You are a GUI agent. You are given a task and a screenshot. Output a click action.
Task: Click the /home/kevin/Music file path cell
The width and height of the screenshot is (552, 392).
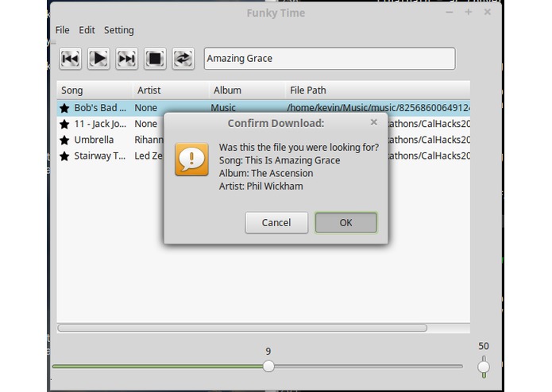[378, 108]
